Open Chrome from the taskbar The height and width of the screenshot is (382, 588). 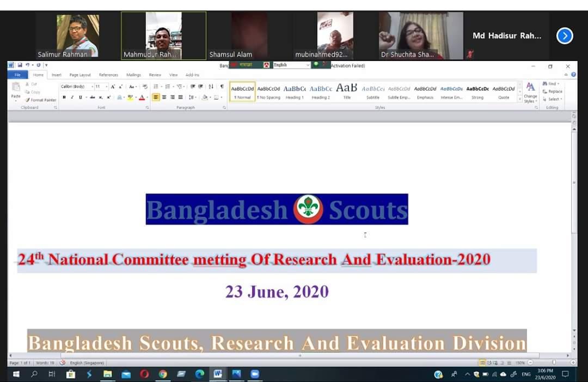tap(163, 374)
